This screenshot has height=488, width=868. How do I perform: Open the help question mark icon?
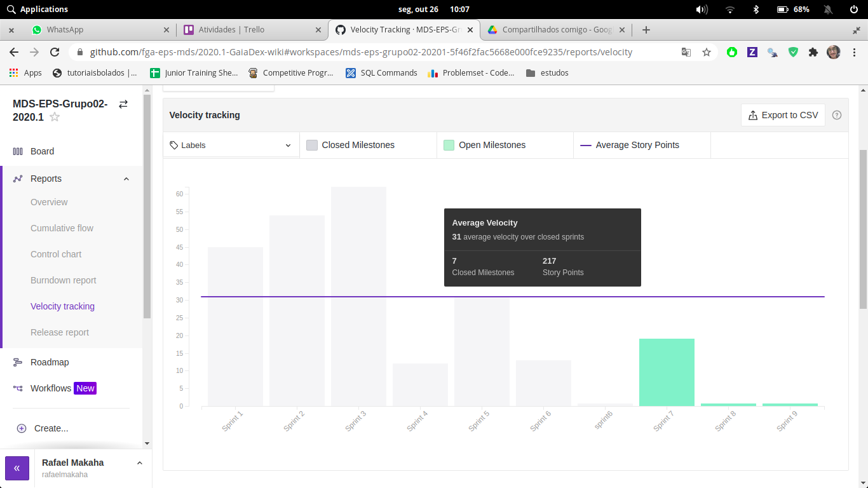837,115
